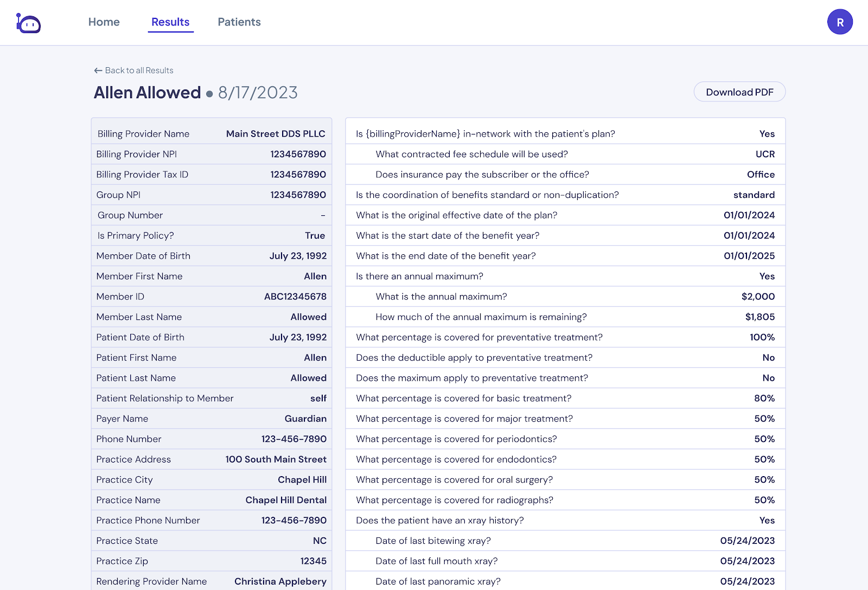Click maximum apply to preventative question
The image size is (868, 590).
pyautogui.click(x=472, y=378)
